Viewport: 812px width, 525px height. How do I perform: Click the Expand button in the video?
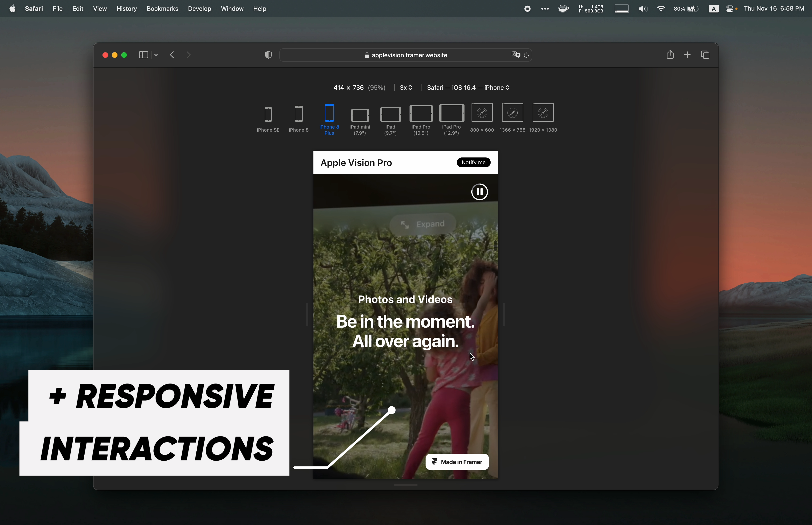[x=422, y=224]
